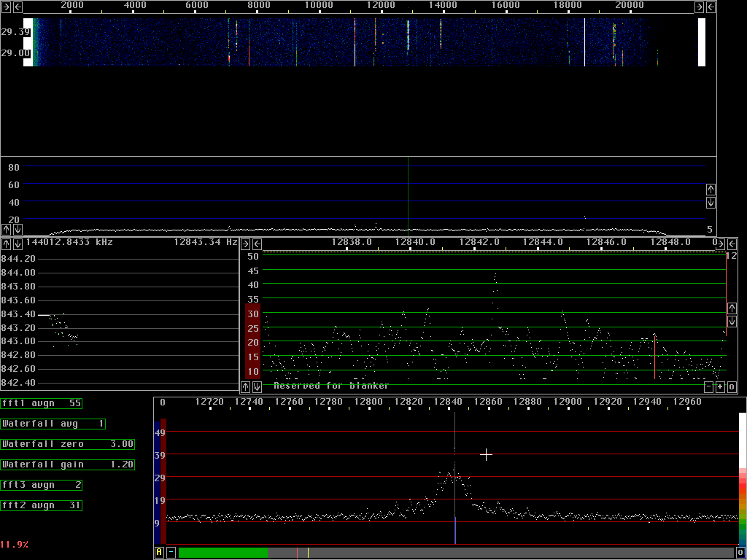Click the 11.9% indicator
Viewport: 747px width, 560px height.
(x=15, y=544)
